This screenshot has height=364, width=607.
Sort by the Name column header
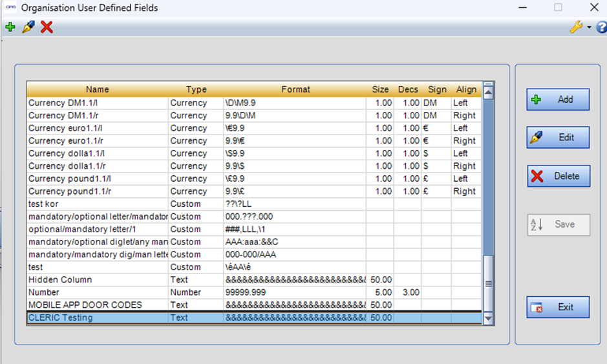97,89
